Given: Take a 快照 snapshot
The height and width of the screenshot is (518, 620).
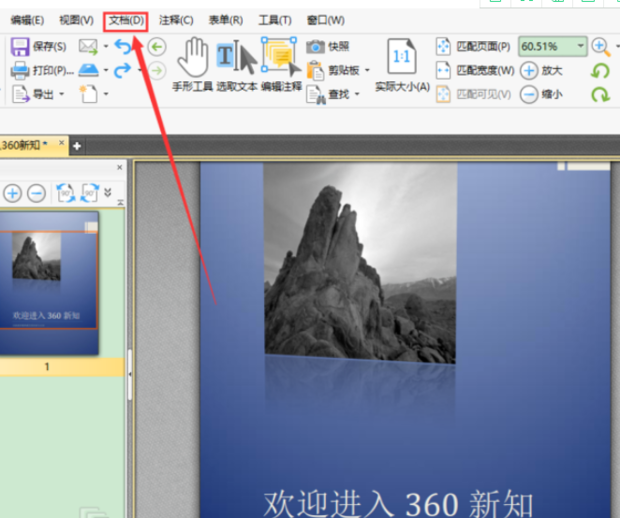Looking at the screenshot, I should pyautogui.click(x=328, y=47).
